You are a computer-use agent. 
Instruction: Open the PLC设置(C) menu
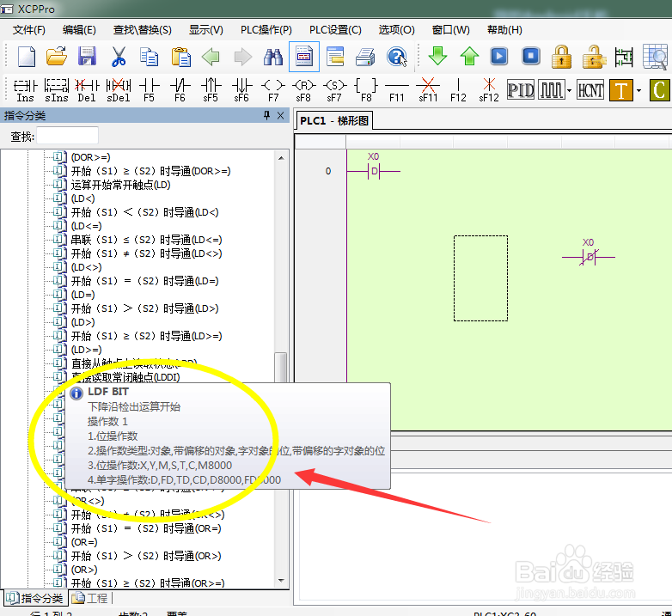click(336, 30)
